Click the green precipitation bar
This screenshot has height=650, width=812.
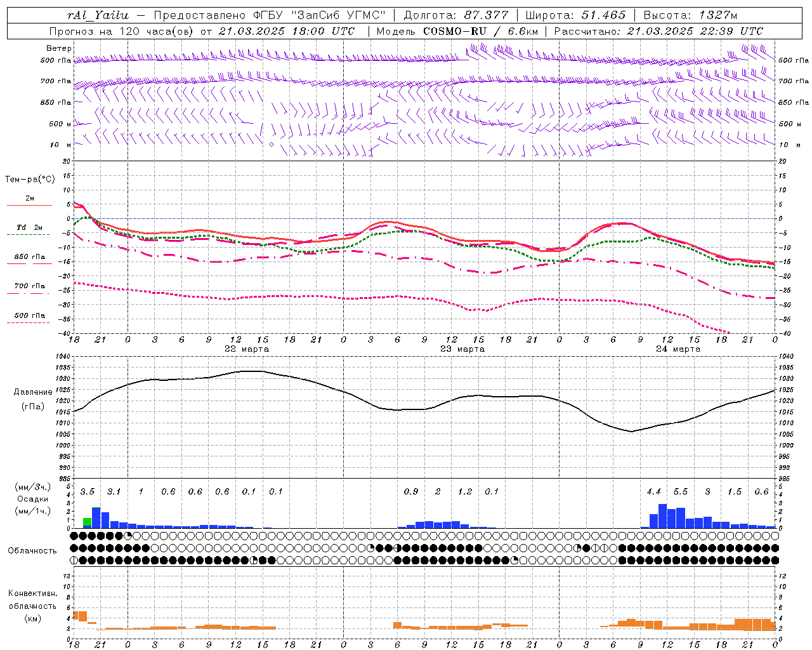[87, 522]
